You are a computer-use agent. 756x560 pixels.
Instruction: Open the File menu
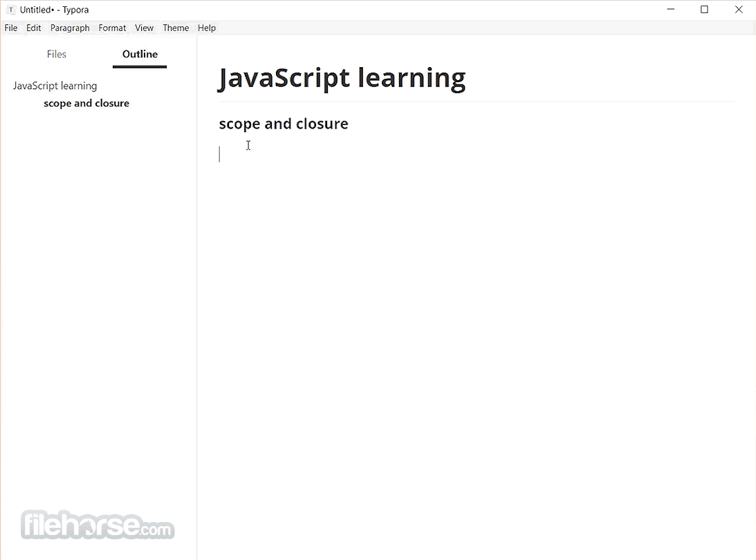coord(11,28)
